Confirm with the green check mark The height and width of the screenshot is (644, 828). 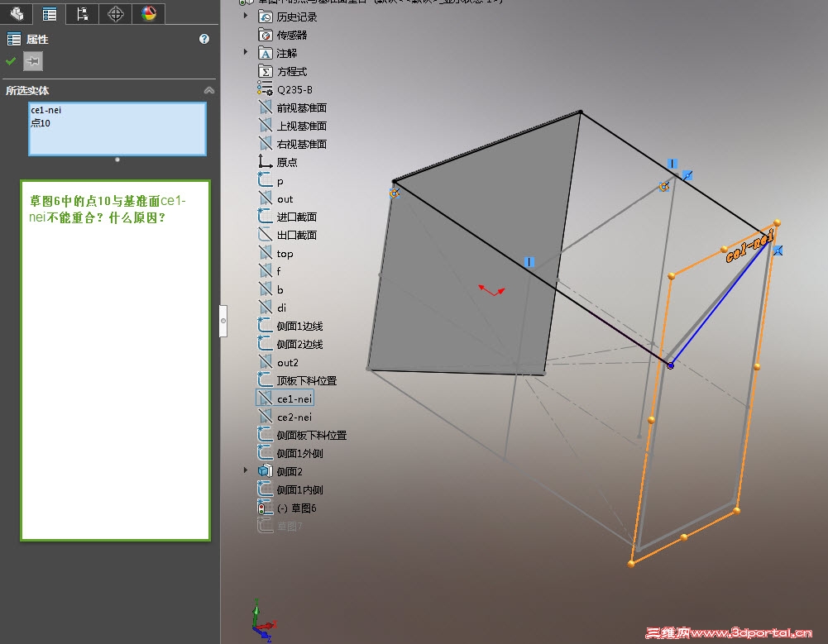(x=11, y=61)
